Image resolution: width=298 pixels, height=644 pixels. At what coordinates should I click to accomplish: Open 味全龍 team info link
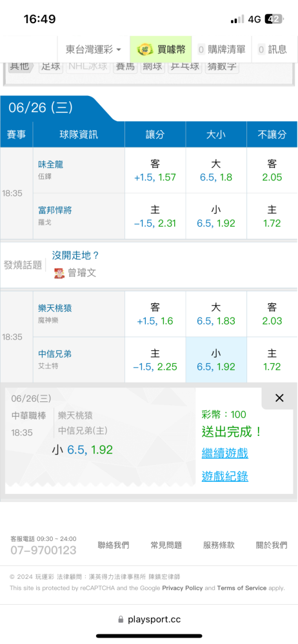pyautogui.click(x=50, y=164)
